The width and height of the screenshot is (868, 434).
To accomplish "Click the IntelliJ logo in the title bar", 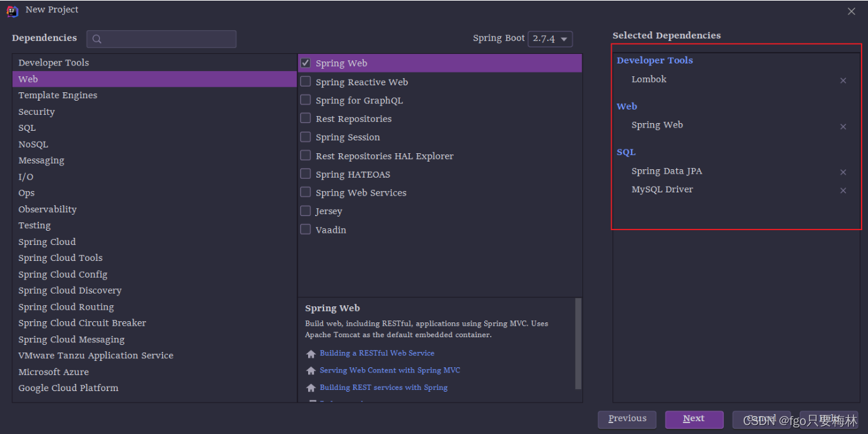I will pyautogui.click(x=13, y=11).
